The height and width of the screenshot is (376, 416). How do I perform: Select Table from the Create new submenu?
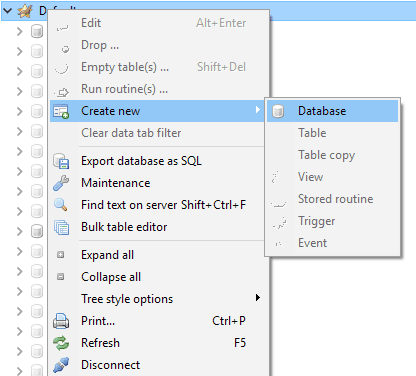332,133
